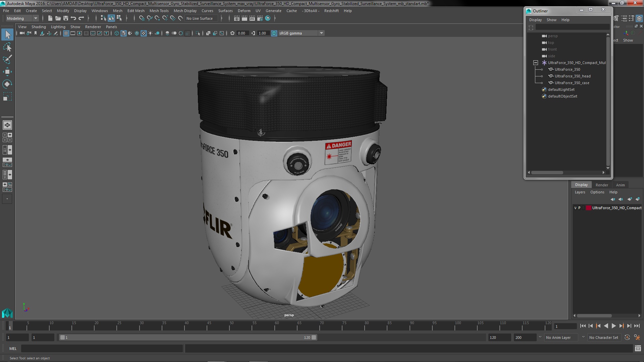644x362 pixels.
Task: Enable snap to points icon
Action: 157,18
